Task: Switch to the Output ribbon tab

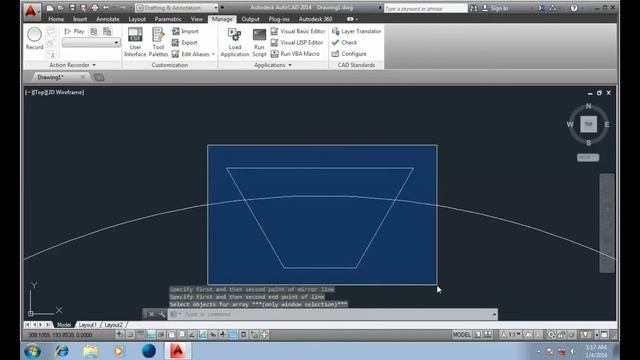Action: [x=250, y=19]
